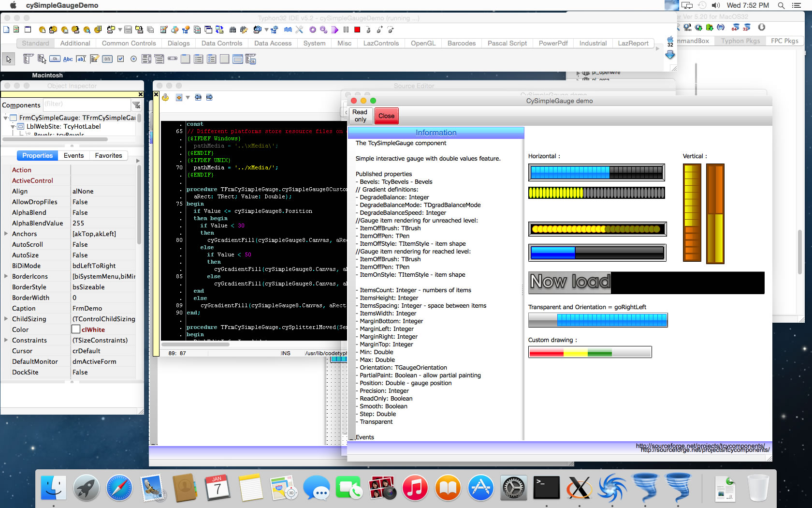This screenshot has height=508, width=812.
Task: Expand the Constraints property
Action: pos(6,340)
